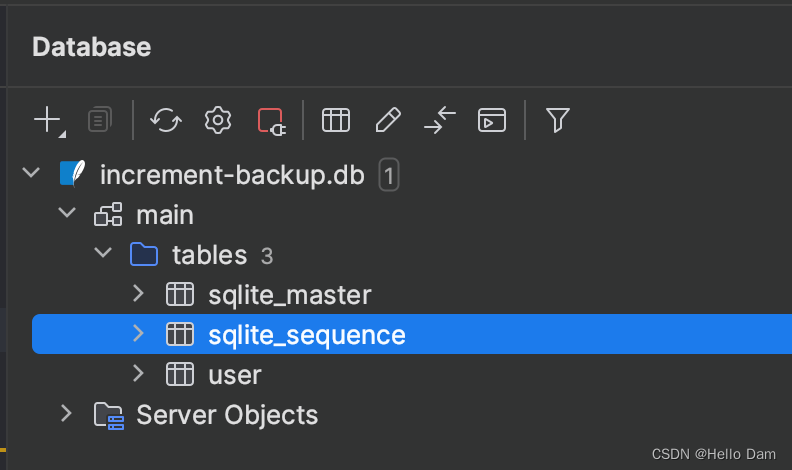Image resolution: width=792 pixels, height=470 pixels.
Task: Open the Query Console icon
Action: tap(492, 120)
